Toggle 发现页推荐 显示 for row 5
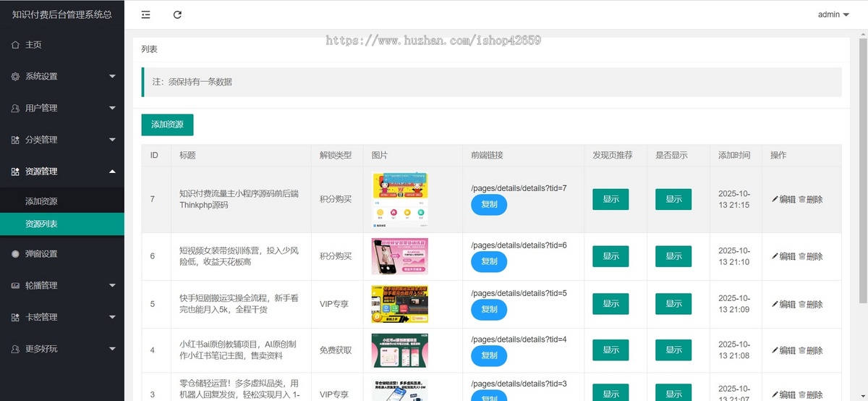 [x=610, y=304]
